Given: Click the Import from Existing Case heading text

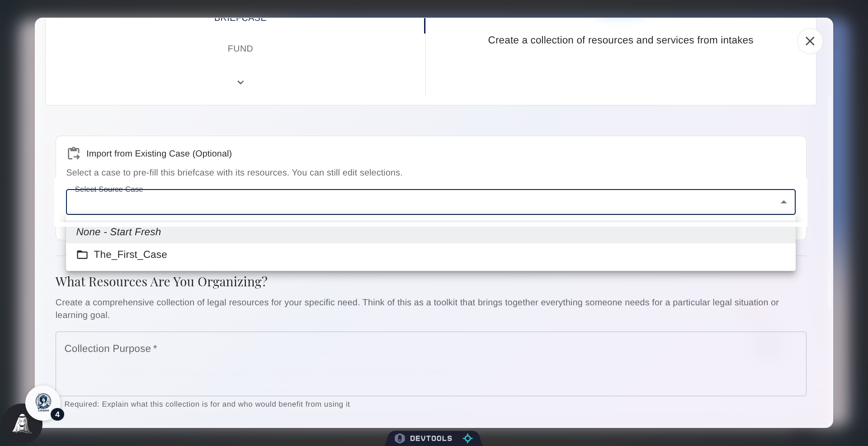Looking at the screenshot, I should pos(160,154).
